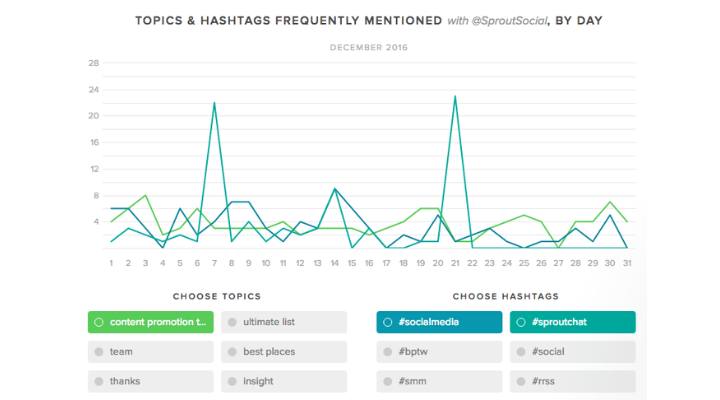Click the chart spike on day 7
This screenshot has height=400, width=720.
point(214,103)
